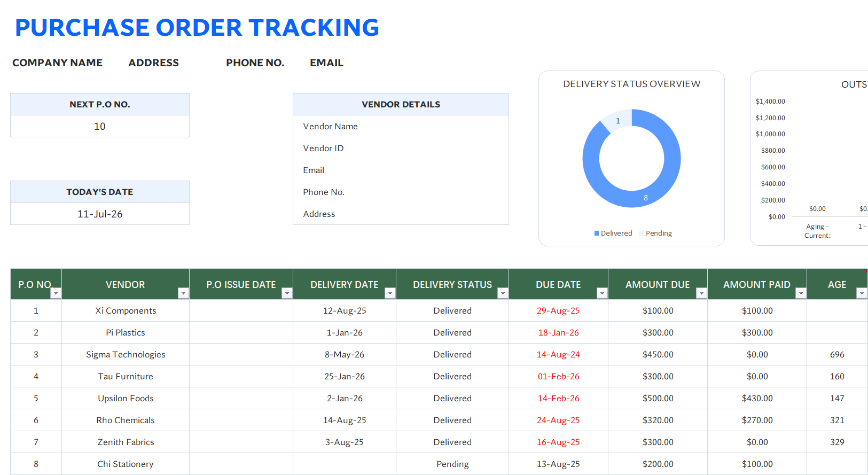Open the VENDOR column filter dropdown
868x475 pixels.
click(x=183, y=293)
